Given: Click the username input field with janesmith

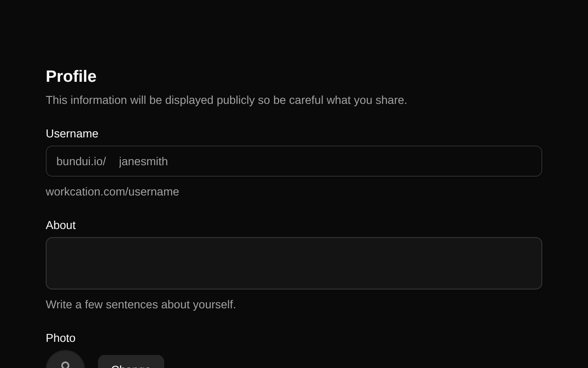Looking at the screenshot, I should tap(325, 161).
